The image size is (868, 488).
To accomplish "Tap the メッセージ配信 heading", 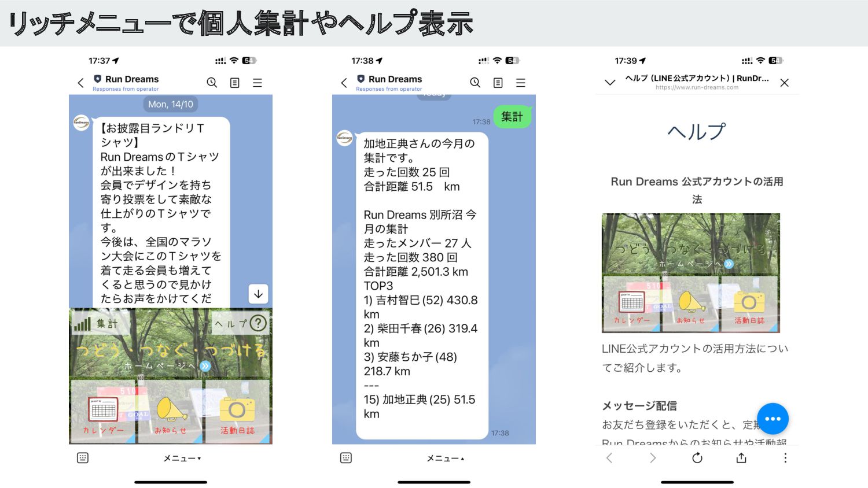I will tap(639, 406).
